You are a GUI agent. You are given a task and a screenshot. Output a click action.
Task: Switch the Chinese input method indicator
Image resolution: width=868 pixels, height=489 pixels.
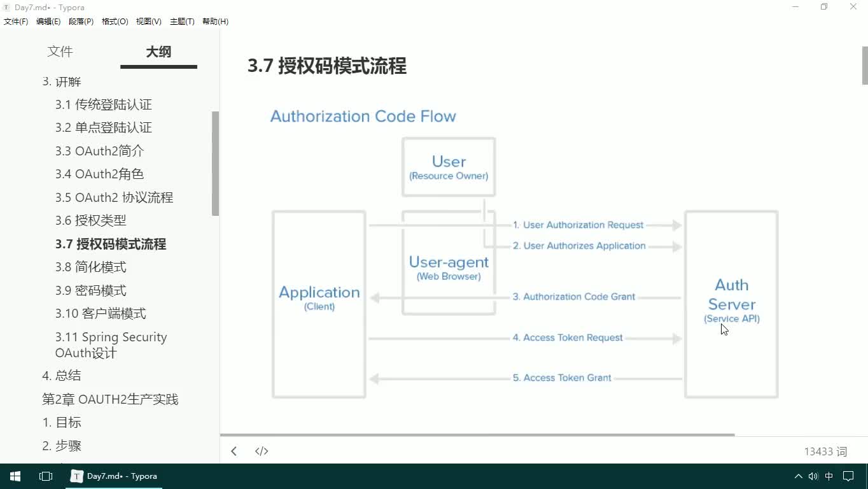(x=829, y=476)
